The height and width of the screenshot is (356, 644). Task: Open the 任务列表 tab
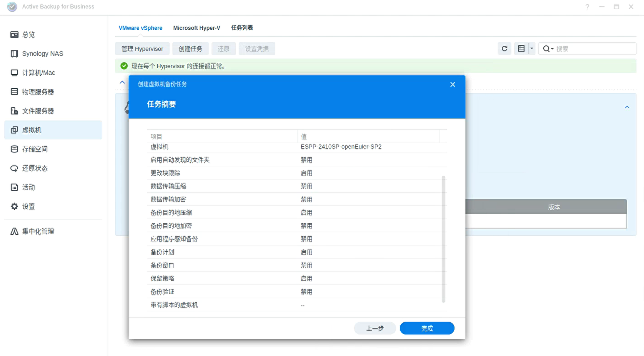point(242,28)
